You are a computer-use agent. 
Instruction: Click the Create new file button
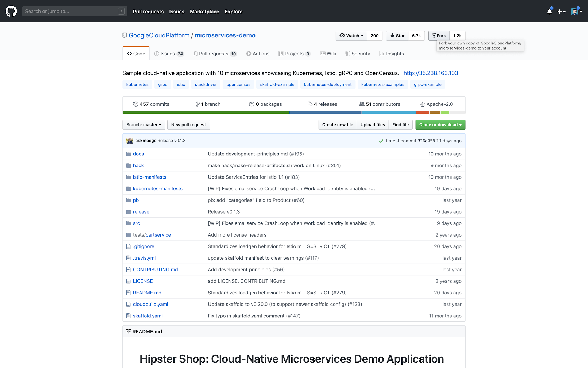click(338, 125)
